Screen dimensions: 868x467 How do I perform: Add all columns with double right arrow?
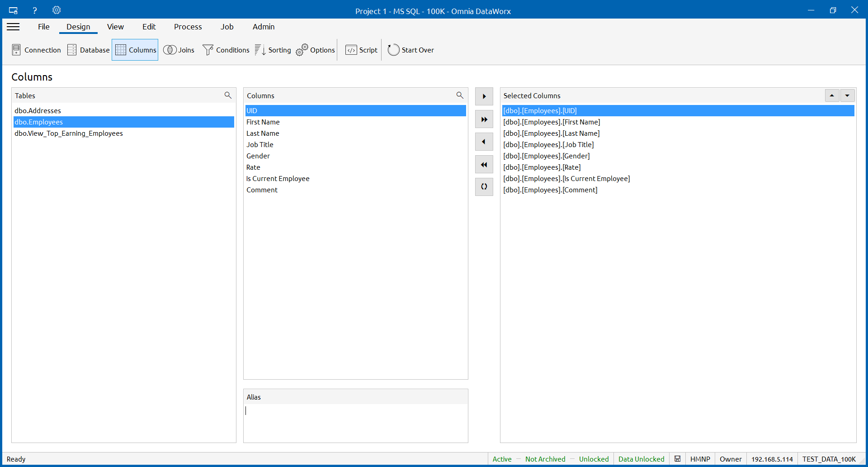pyautogui.click(x=484, y=119)
